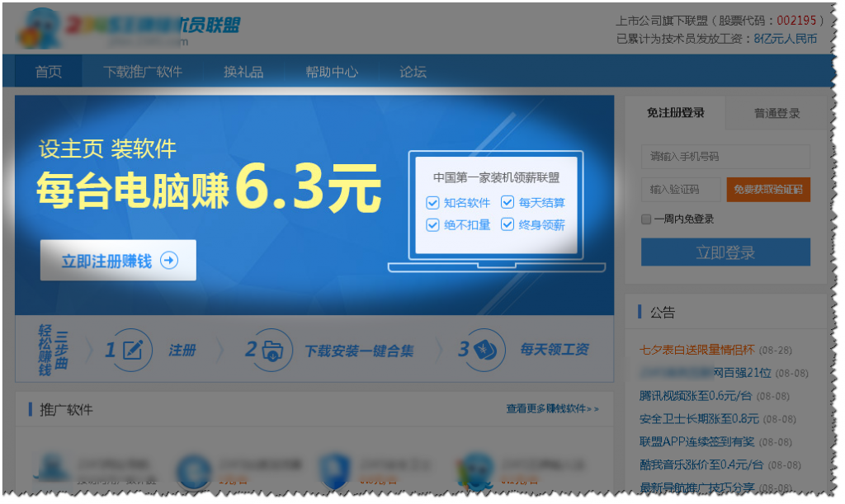845x504 pixels.
Task: Toggle the 终身领薪 checkbox in banner
Action: 507,224
